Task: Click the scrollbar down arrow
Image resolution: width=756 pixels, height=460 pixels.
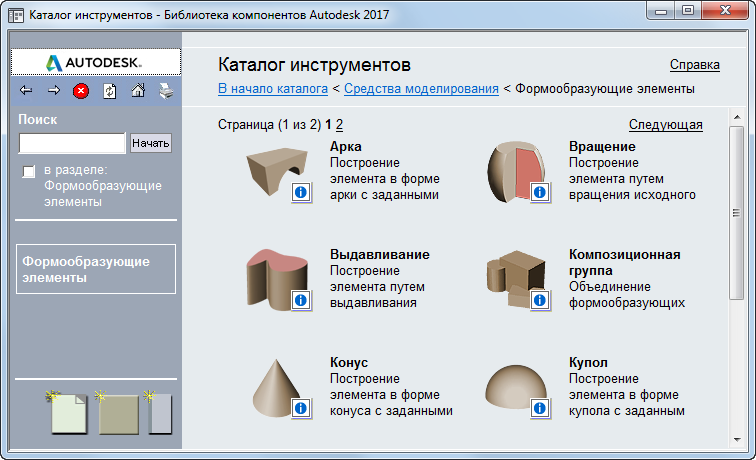Action: tap(737, 439)
